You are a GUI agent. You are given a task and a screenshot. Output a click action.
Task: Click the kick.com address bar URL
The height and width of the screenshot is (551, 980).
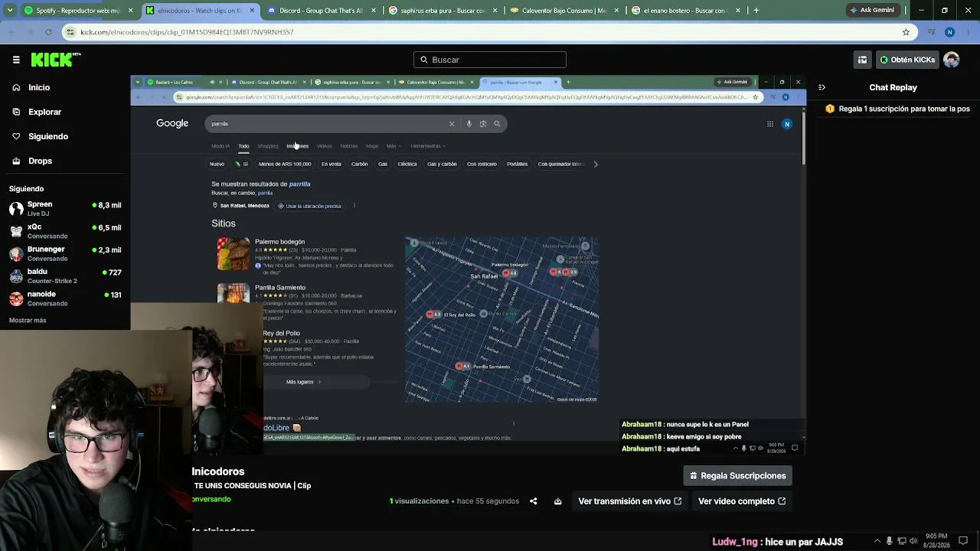click(x=187, y=32)
